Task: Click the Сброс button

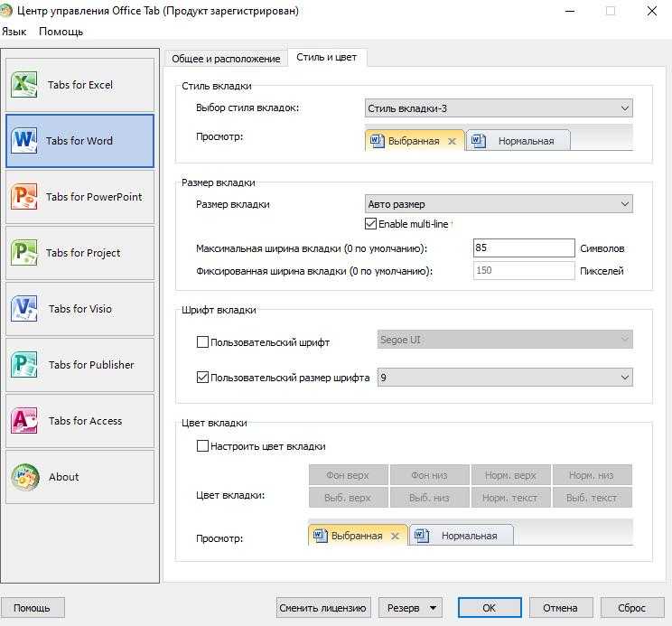Action: (x=632, y=608)
